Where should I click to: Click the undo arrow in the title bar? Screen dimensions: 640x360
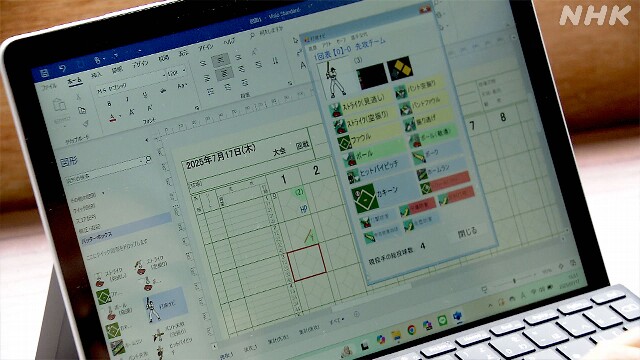(62, 69)
